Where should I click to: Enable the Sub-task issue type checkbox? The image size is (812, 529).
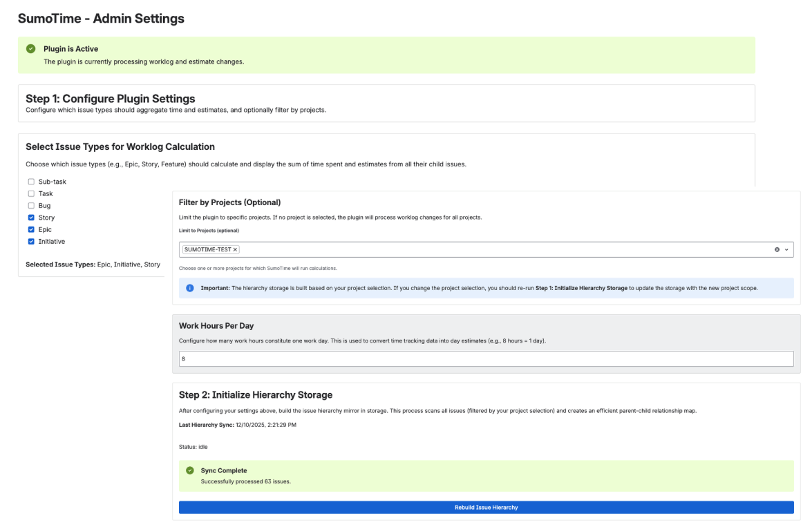31,182
